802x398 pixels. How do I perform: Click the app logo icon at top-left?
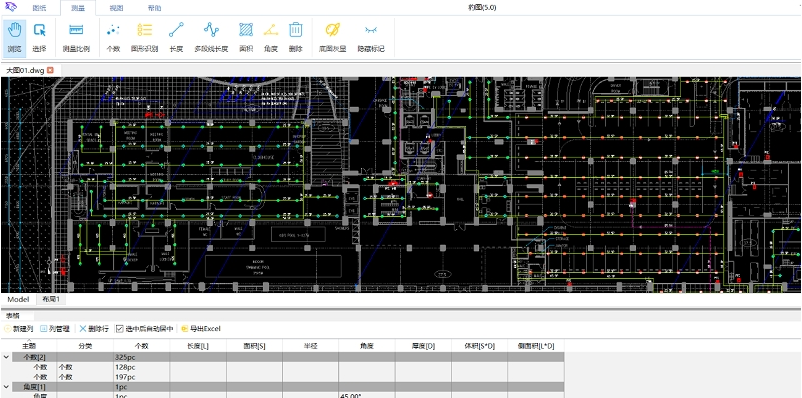(x=10, y=7)
